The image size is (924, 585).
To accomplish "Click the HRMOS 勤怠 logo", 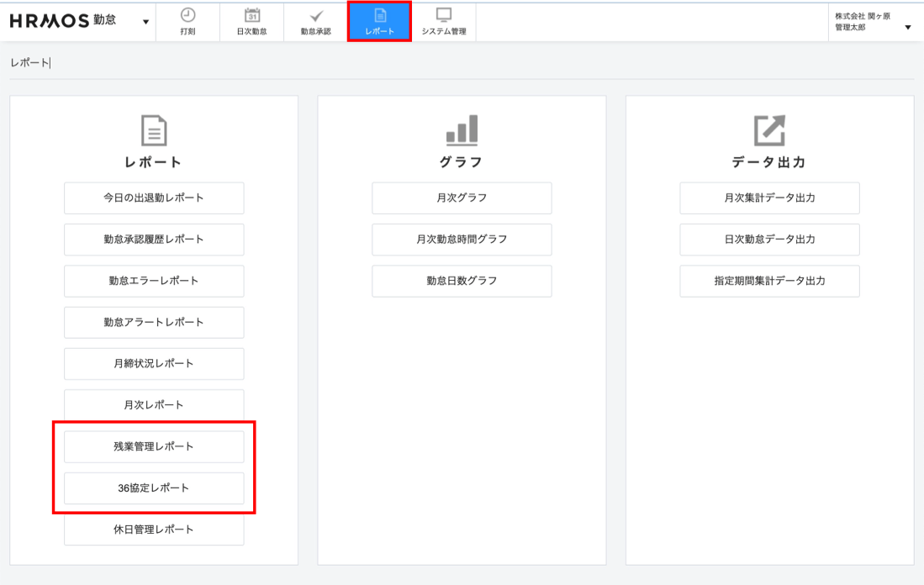I will coord(63,21).
